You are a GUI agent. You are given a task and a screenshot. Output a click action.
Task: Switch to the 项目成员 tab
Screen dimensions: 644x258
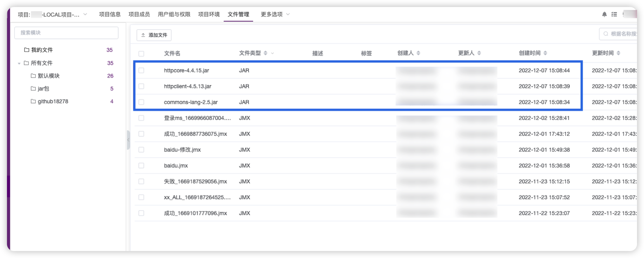click(139, 15)
